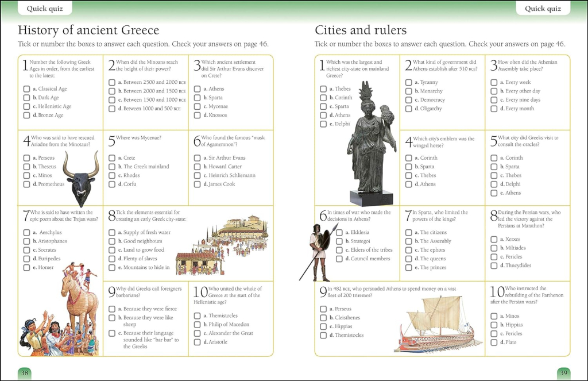Screen dimensions: 588x381
Task: Click the question "Where was Mycenae?"
Action: (138, 138)
